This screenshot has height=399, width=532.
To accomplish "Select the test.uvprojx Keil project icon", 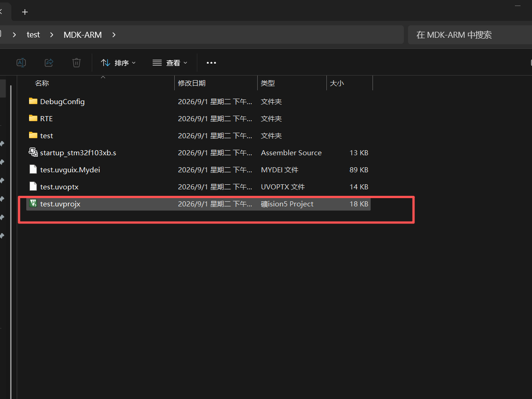I will [33, 203].
